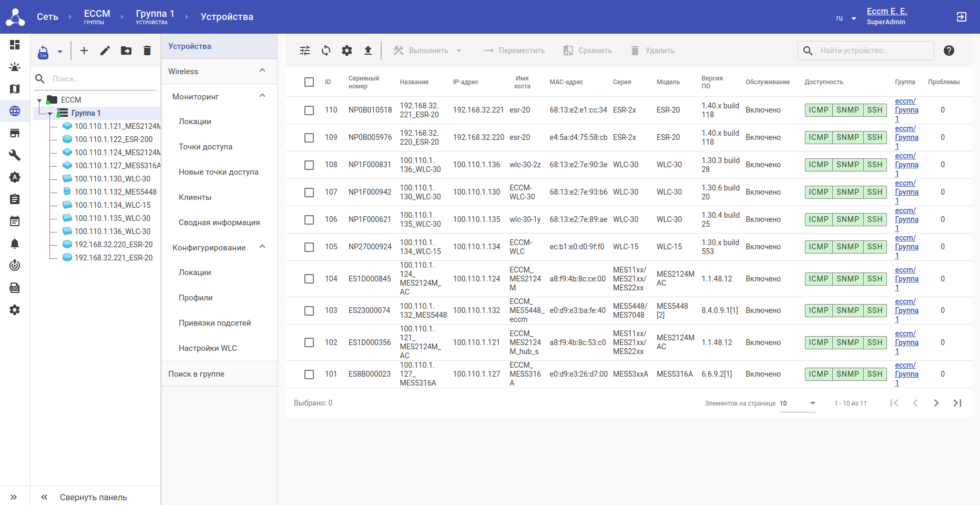
Task: Click the upload arrow icon in table toolbar
Action: tap(368, 50)
